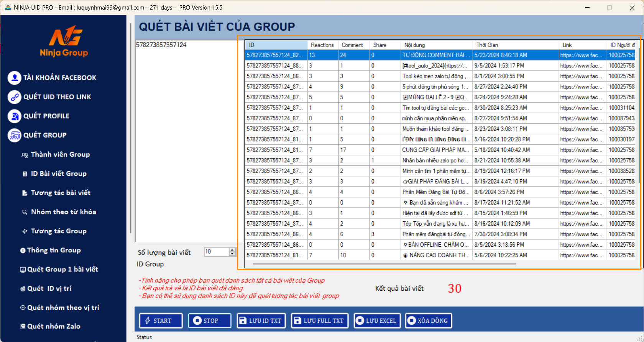
Task: Stop the running scan
Action: click(210, 321)
